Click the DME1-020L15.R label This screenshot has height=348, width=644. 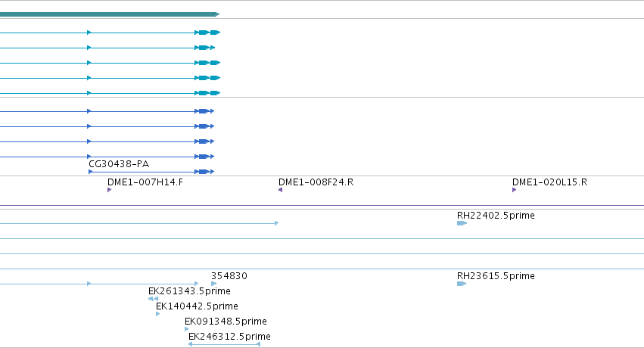tap(549, 182)
